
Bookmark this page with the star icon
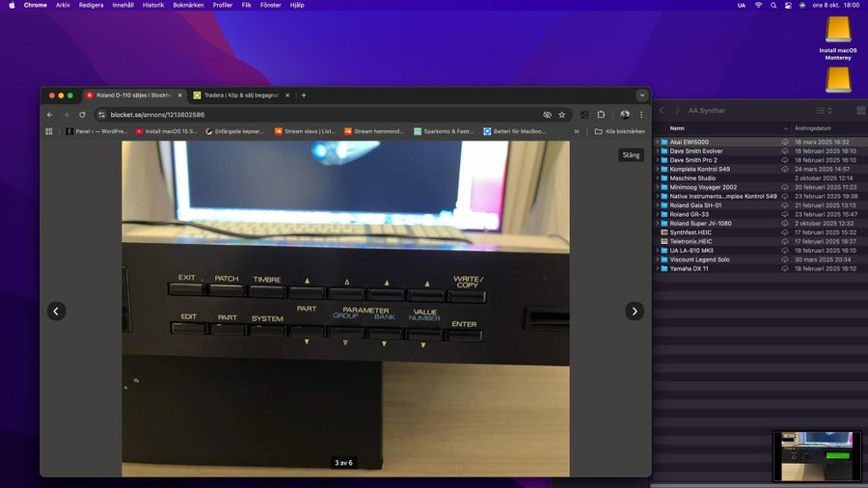click(x=562, y=114)
